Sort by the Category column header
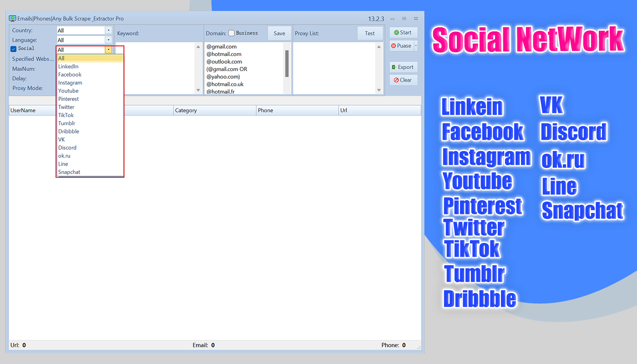The height and width of the screenshot is (364, 637). point(215,111)
